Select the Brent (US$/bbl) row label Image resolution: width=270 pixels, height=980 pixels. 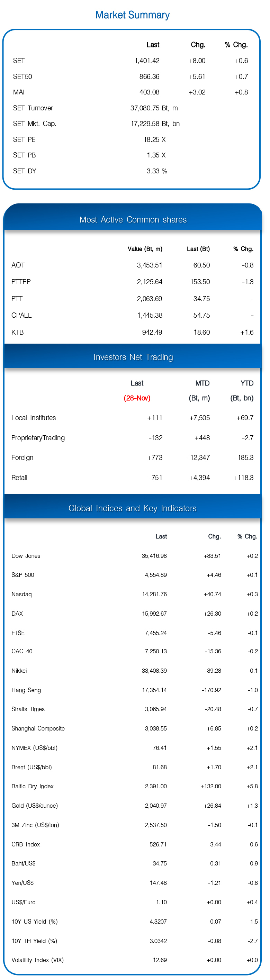[31, 767]
